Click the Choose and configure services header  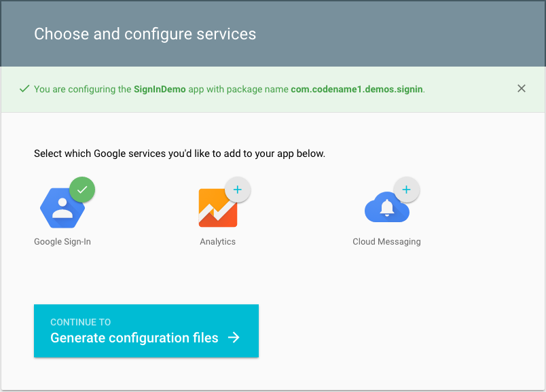(x=145, y=33)
